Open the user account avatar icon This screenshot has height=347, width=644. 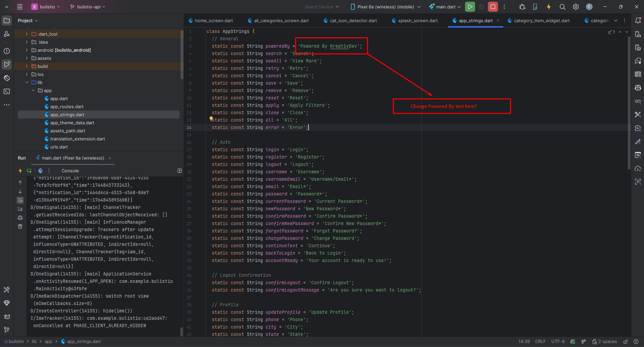(589, 7)
